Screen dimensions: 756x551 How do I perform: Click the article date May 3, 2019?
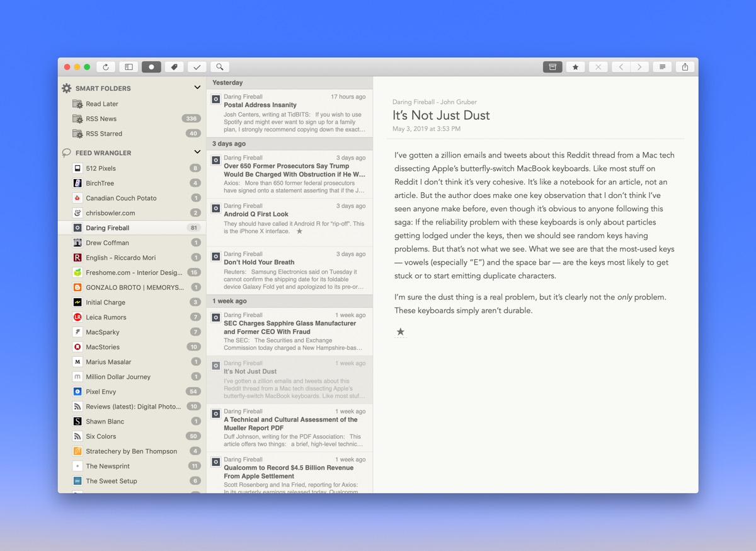[427, 129]
